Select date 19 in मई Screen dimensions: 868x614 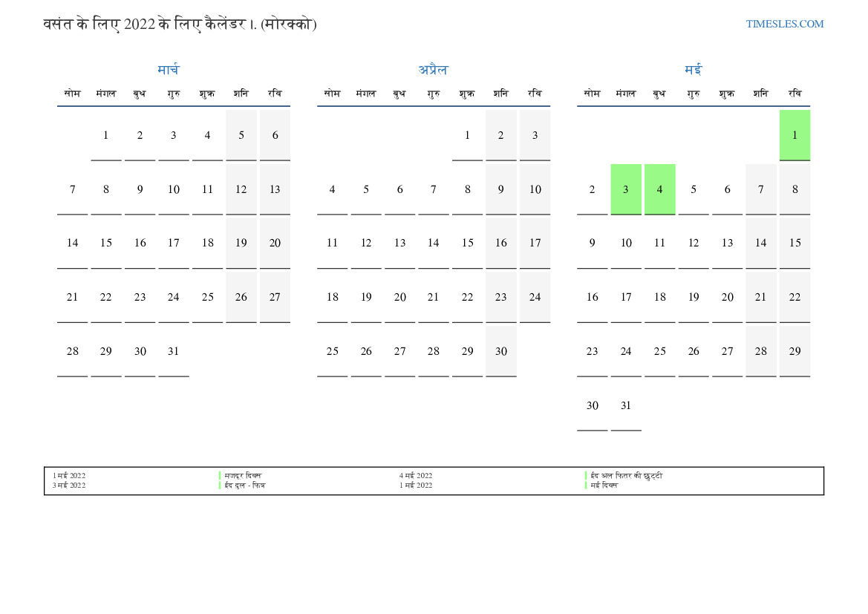coord(693,297)
